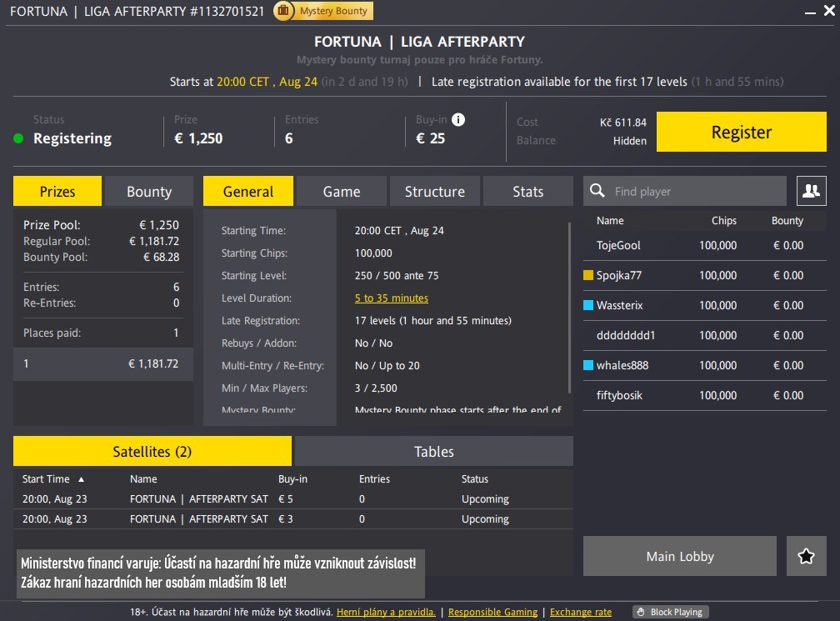Click the green Registering status indicator
This screenshot has width=840, height=621.
click(x=18, y=138)
